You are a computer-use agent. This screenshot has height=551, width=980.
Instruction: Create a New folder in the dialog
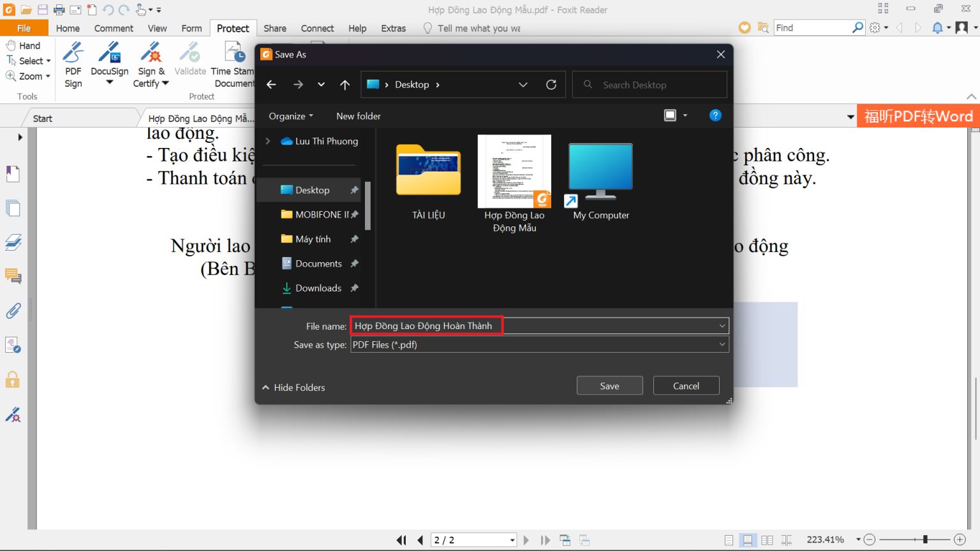[x=358, y=115]
